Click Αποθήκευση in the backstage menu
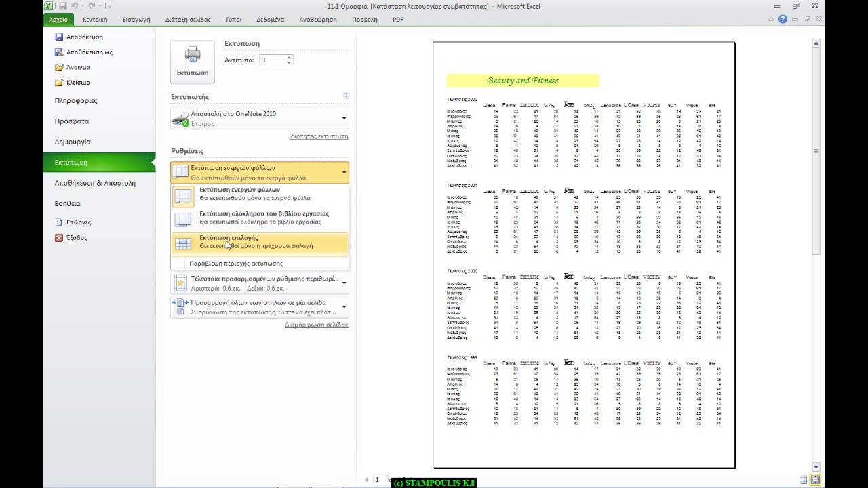The height and width of the screenshot is (488, 868). pos(79,37)
